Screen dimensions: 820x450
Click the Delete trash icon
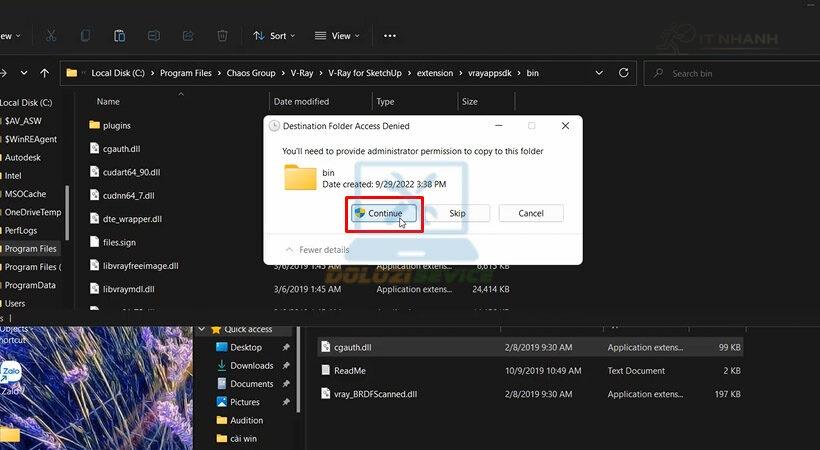(x=222, y=36)
